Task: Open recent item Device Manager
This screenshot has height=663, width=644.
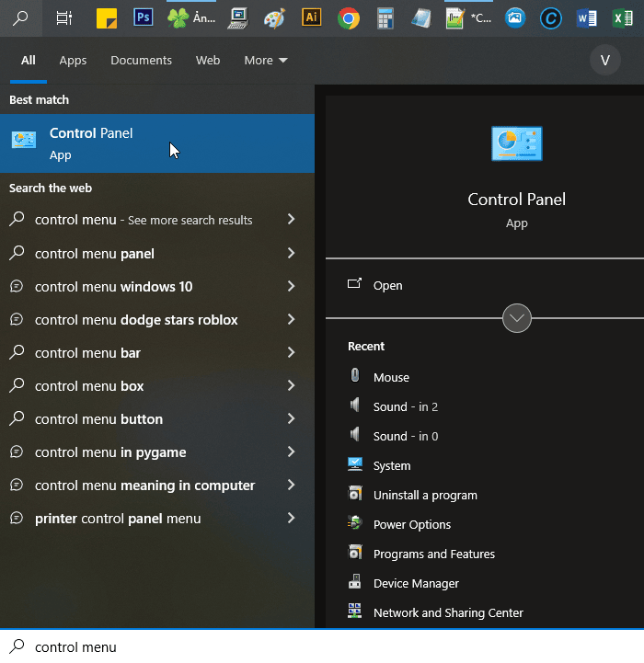Action: pyautogui.click(x=416, y=584)
